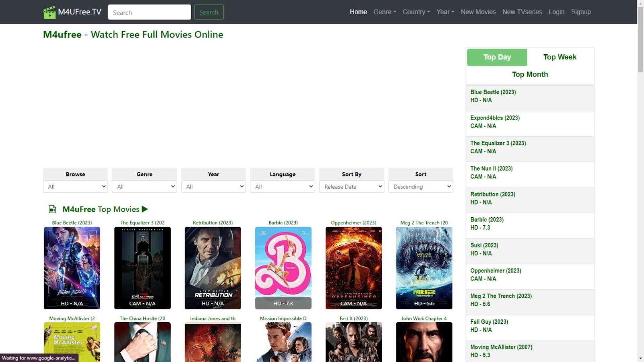Viewport: 644px width, 362px height.
Task: Click the green Search button
Action: click(x=209, y=12)
